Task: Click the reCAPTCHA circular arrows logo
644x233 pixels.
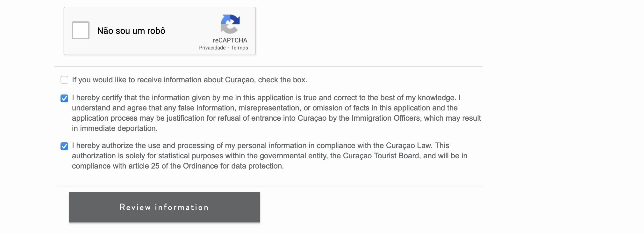Action: 230,24
